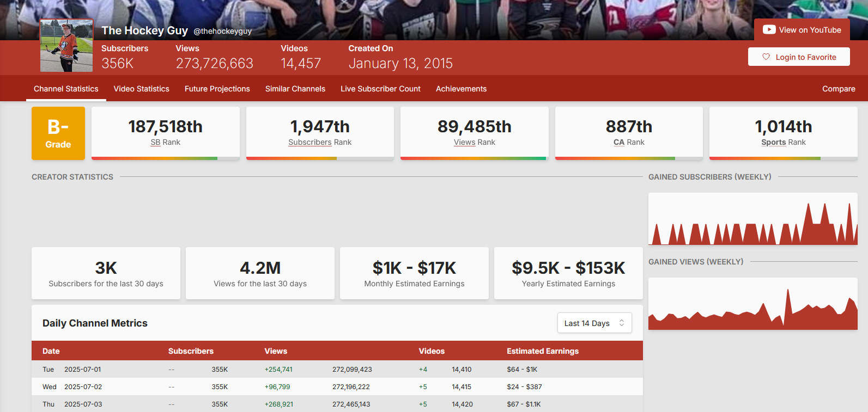
Task: Click the Gained Subscribers weekly chart
Action: pyautogui.click(x=753, y=219)
